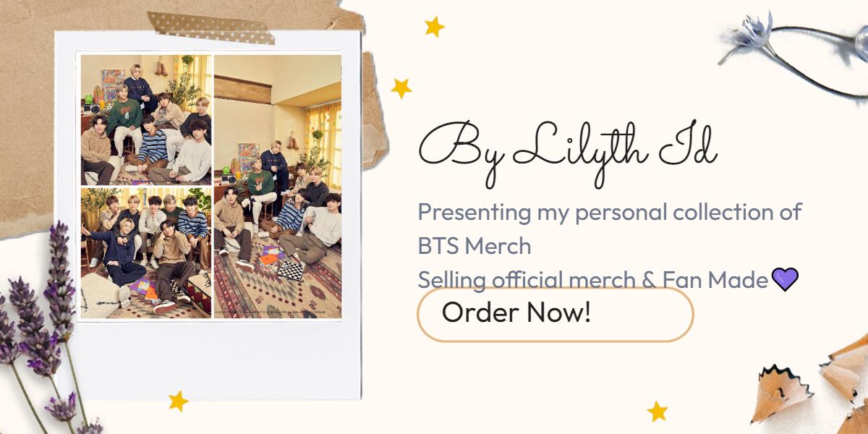Click the yellow star beside the polaroid's upper right

pos(401,88)
